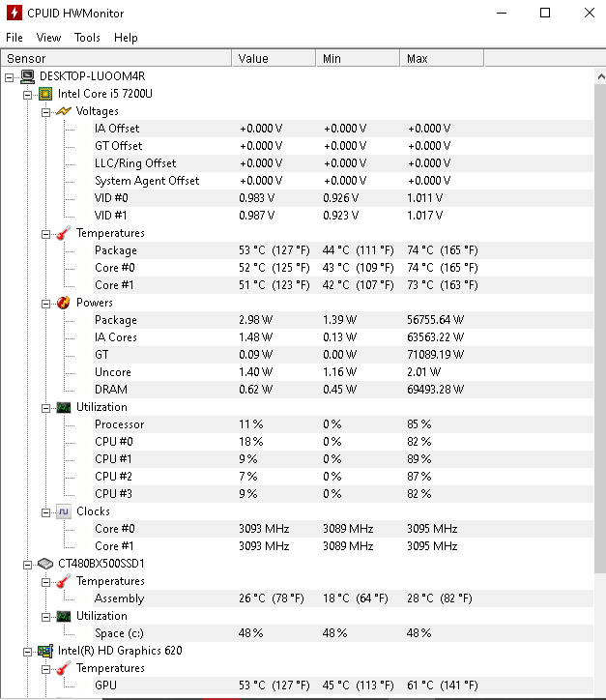The width and height of the screenshot is (606, 700).
Task: Click the Intel Core i5 7200U chip icon
Action: [45, 94]
